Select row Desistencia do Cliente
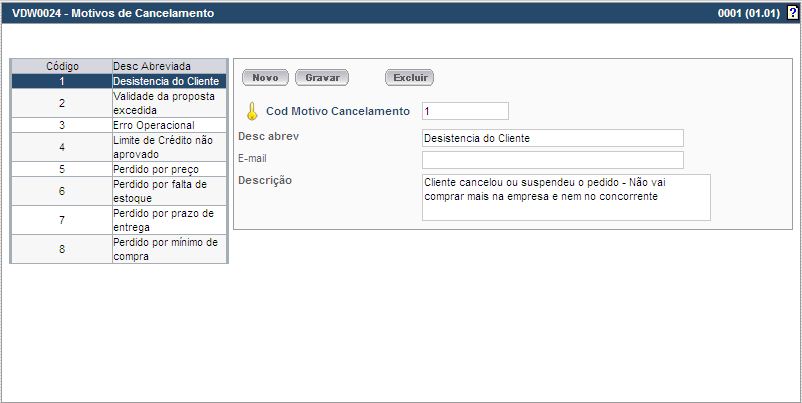This screenshot has width=802, height=403. tap(119, 81)
